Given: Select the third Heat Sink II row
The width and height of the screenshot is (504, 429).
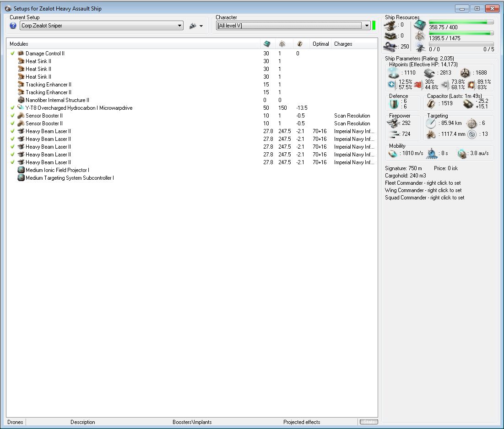Looking at the screenshot, I should click(x=192, y=77).
